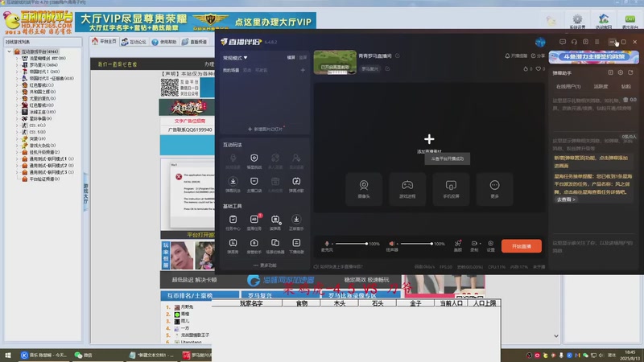Open the 更多 more sources tile
Viewport: 644px width, 362px height.
(494, 189)
